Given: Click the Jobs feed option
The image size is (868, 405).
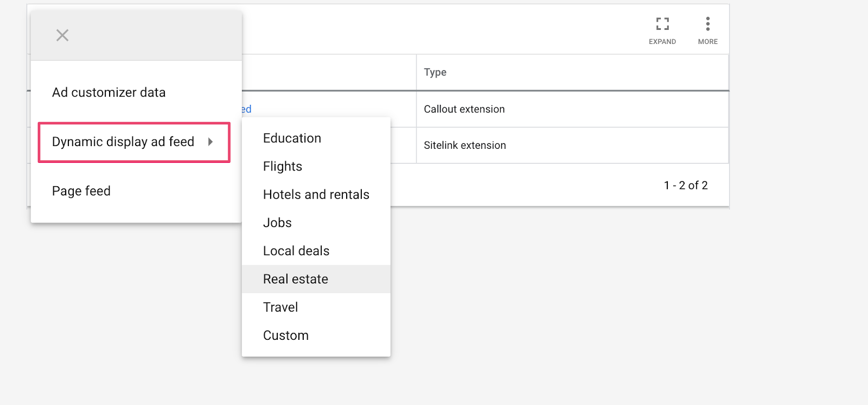Looking at the screenshot, I should click(277, 223).
